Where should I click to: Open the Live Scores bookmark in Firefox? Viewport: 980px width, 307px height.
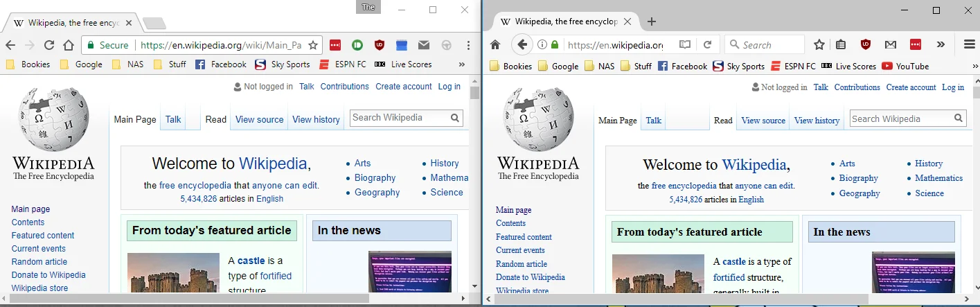coord(849,67)
